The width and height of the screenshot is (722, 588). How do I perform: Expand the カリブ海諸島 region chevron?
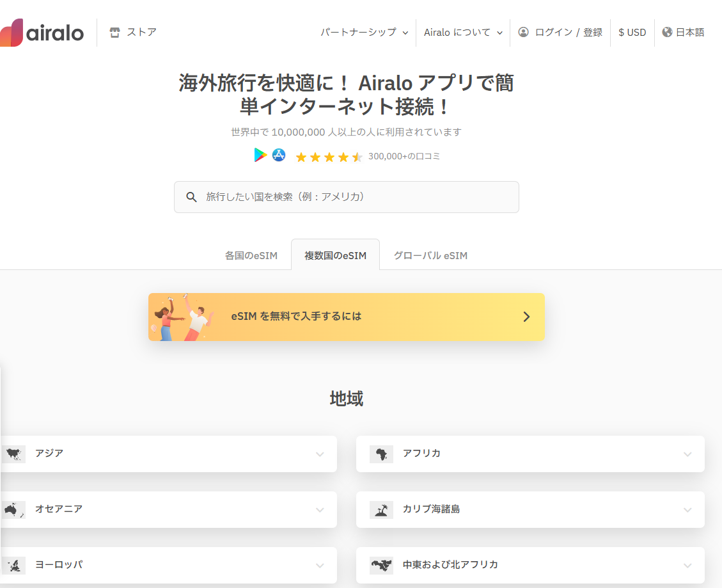pos(687,510)
